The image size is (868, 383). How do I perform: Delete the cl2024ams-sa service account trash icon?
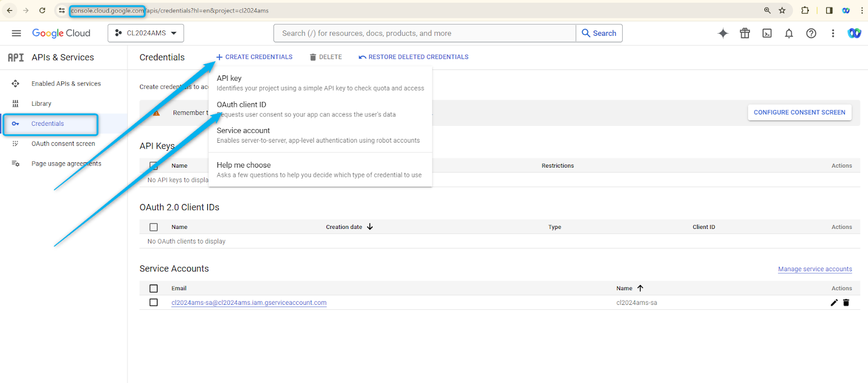click(846, 303)
